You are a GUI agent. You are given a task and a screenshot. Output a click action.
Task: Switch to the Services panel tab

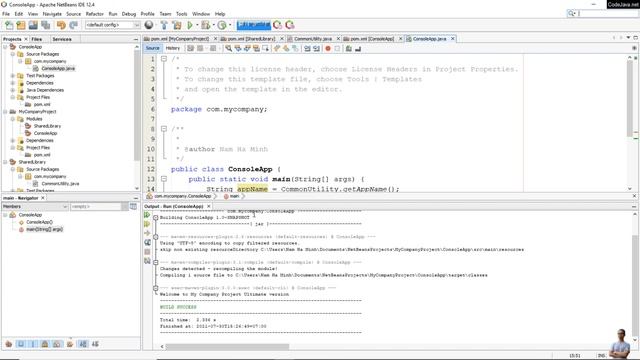[62, 39]
